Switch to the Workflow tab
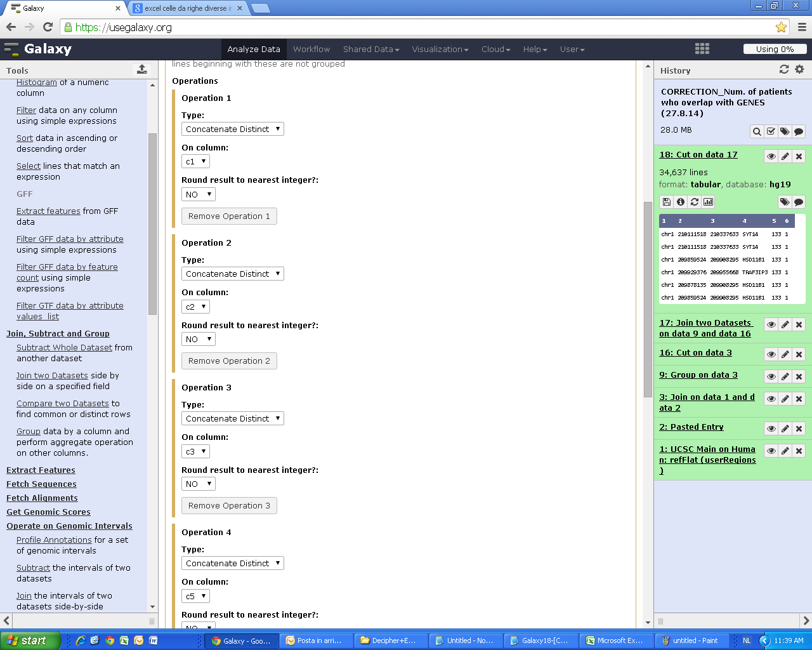This screenshot has width=812, height=650. pos(311,49)
